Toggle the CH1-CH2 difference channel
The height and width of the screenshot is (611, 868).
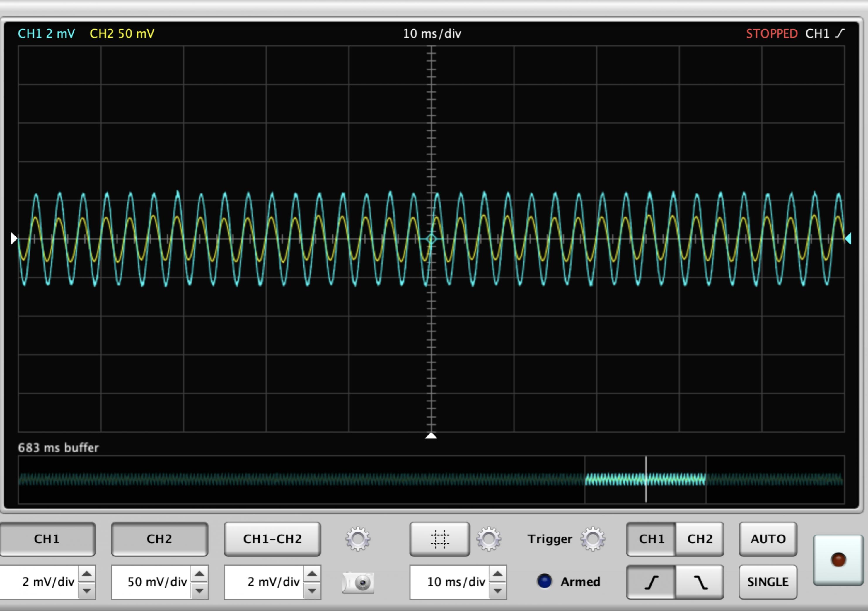tap(272, 539)
